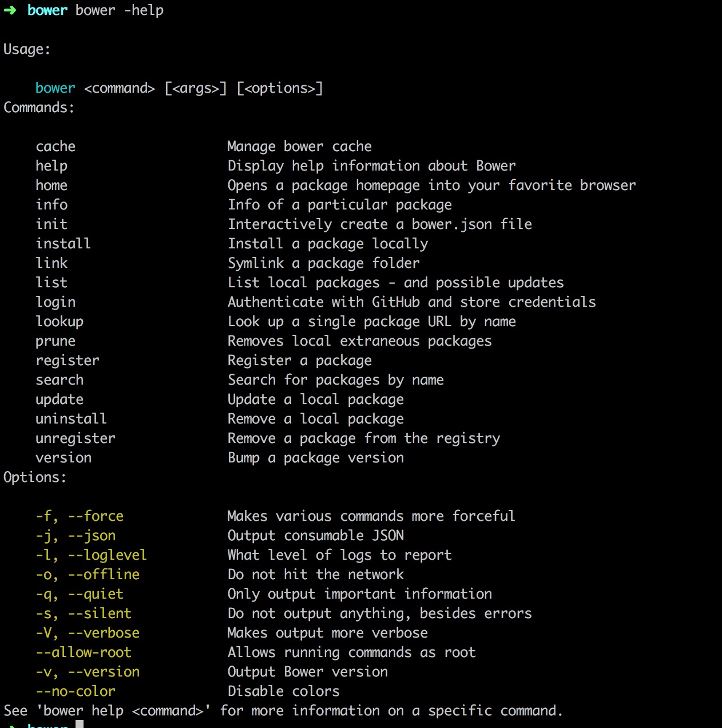Image resolution: width=722 pixels, height=728 pixels.
Task: Click the 'init' command name
Action: coord(51,224)
